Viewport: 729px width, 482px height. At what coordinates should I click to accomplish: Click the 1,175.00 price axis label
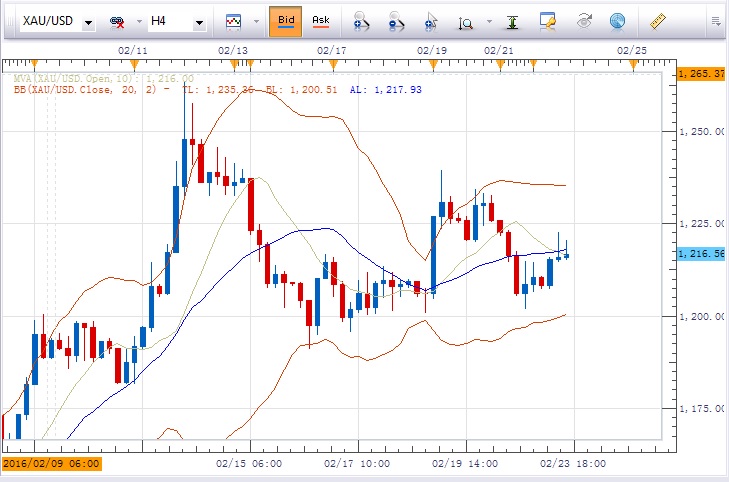pos(702,409)
